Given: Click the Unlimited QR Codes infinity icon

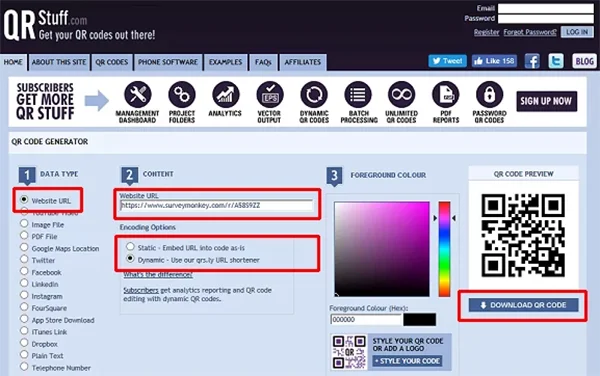Looking at the screenshot, I should click(x=401, y=94).
